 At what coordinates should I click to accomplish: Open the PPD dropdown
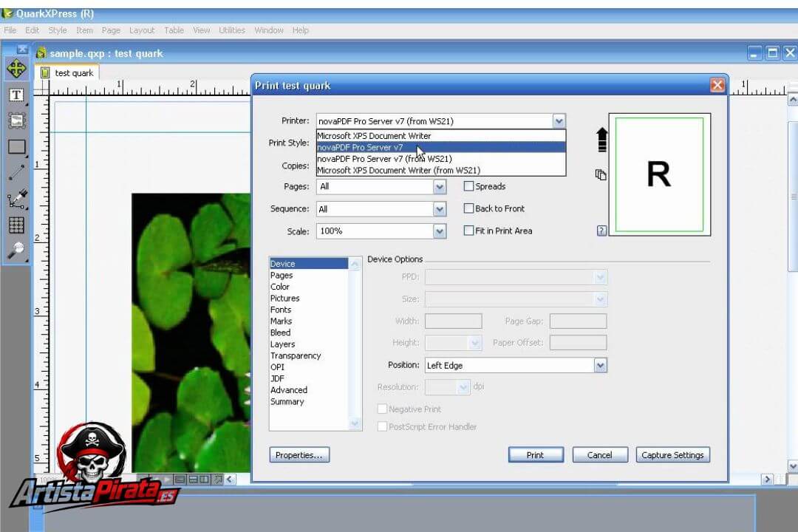(x=601, y=277)
